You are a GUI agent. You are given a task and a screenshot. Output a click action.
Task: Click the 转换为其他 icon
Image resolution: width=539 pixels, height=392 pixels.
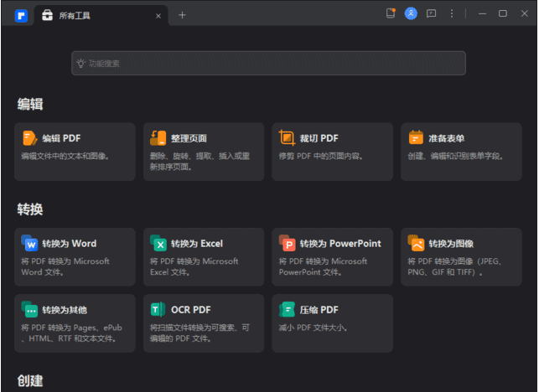click(29, 310)
